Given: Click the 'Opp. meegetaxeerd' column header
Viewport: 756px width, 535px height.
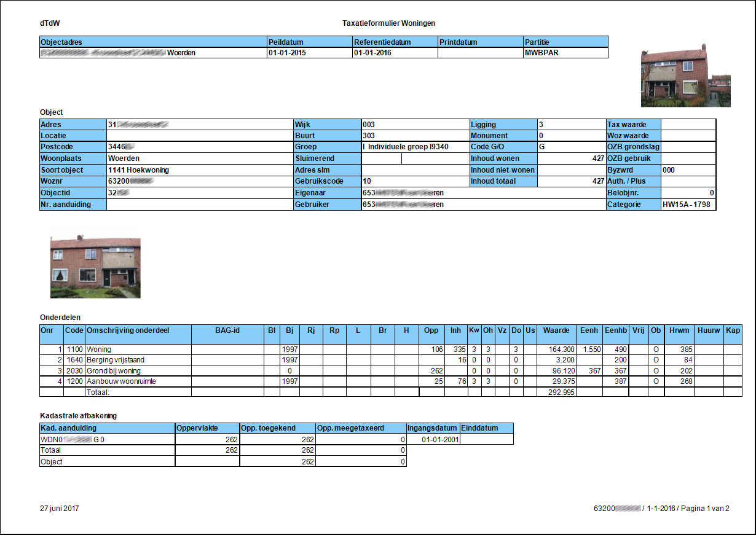Looking at the screenshot, I should (361, 428).
